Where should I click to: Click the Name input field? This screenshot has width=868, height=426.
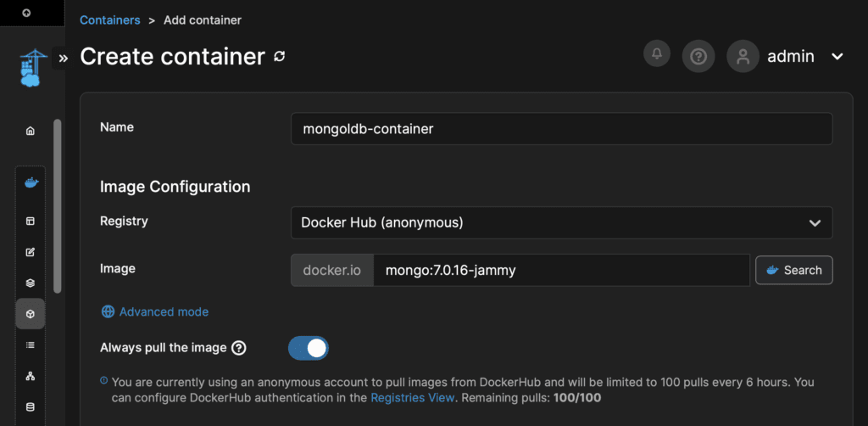click(560, 129)
